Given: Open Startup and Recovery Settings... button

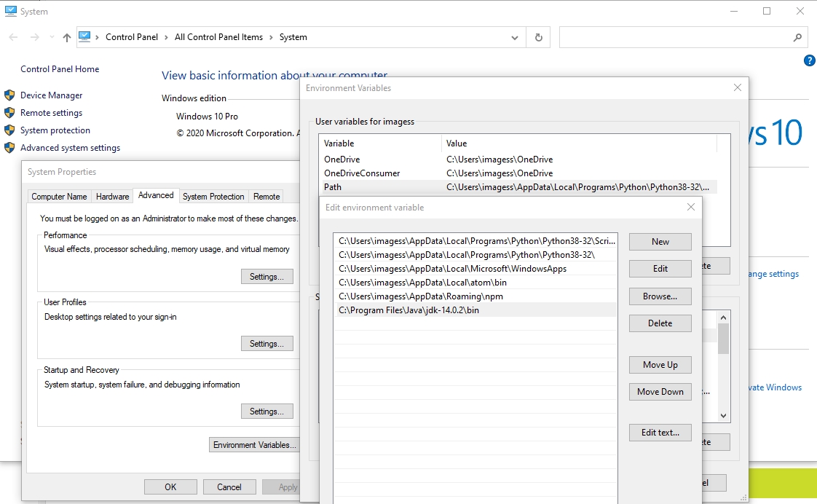Looking at the screenshot, I should coord(267,412).
